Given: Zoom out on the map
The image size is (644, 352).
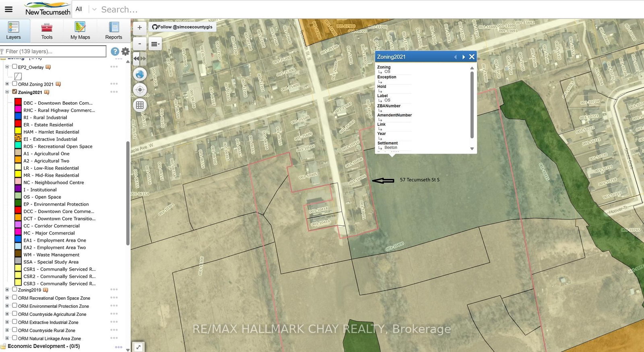Looking at the screenshot, I should [140, 43].
